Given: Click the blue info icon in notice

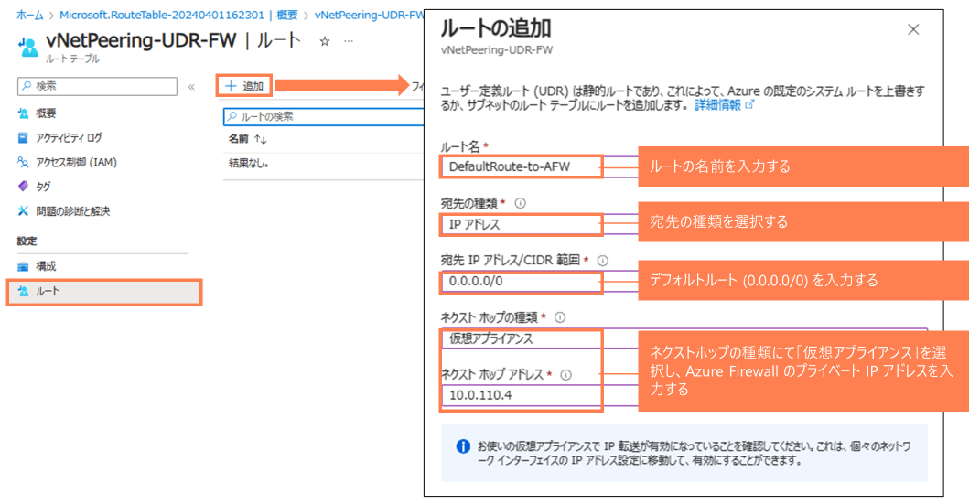Looking at the screenshot, I should pyautogui.click(x=462, y=446).
